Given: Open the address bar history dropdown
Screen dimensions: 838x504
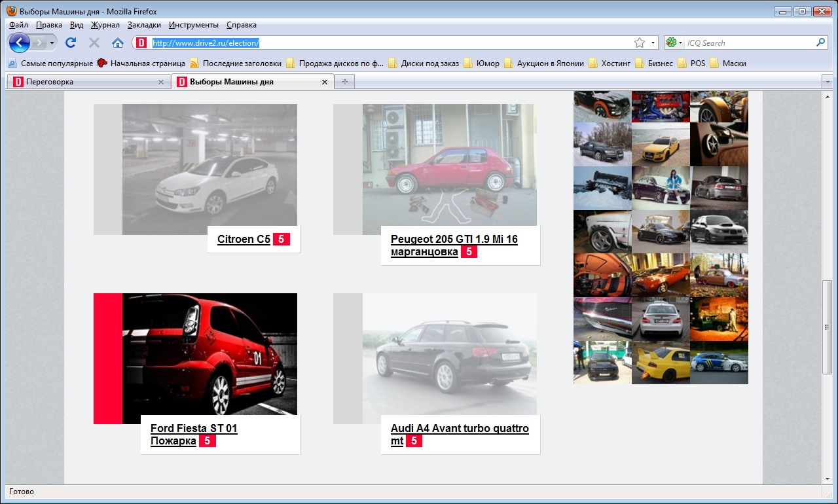Looking at the screenshot, I should (653, 43).
